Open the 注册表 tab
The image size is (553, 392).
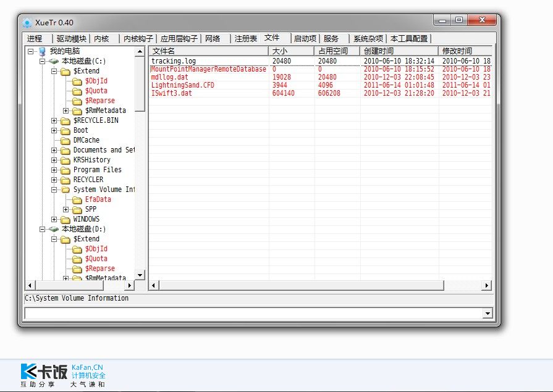[245, 39]
